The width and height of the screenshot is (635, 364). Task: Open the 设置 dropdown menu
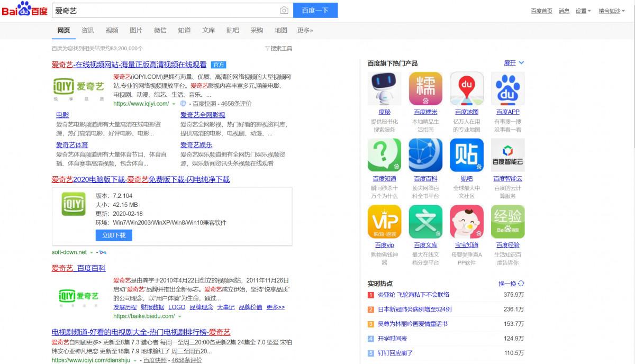(583, 11)
